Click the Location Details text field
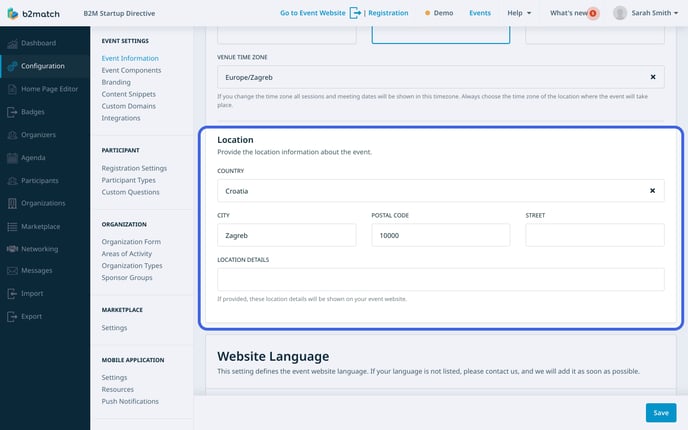This screenshot has width=688, height=430. pos(440,280)
